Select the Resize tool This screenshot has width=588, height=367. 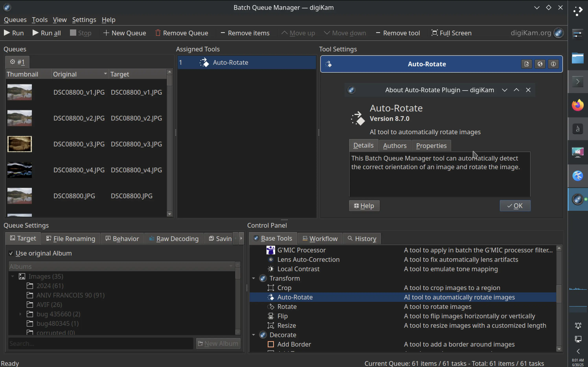pyautogui.click(x=287, y=325)
